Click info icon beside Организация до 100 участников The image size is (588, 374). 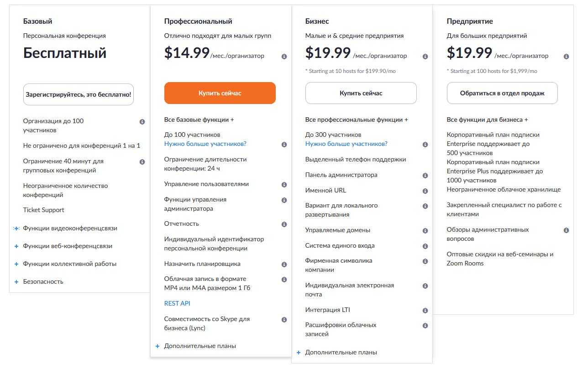coord(142,122)
